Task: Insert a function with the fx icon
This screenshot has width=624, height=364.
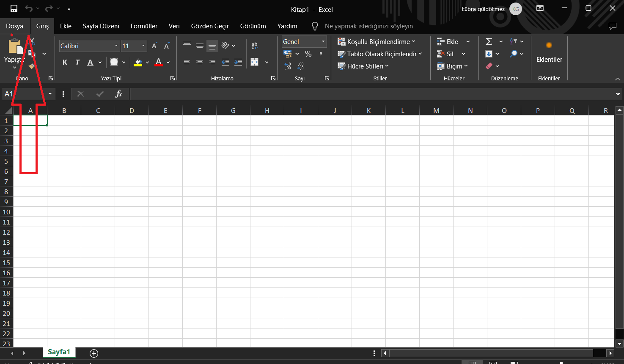Action: pyautogui.click(x=118, y=94)
